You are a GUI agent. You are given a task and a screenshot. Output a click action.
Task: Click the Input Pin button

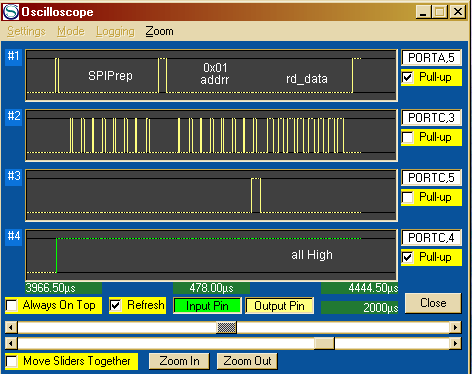pyautogui.click(x=207, y=306)
